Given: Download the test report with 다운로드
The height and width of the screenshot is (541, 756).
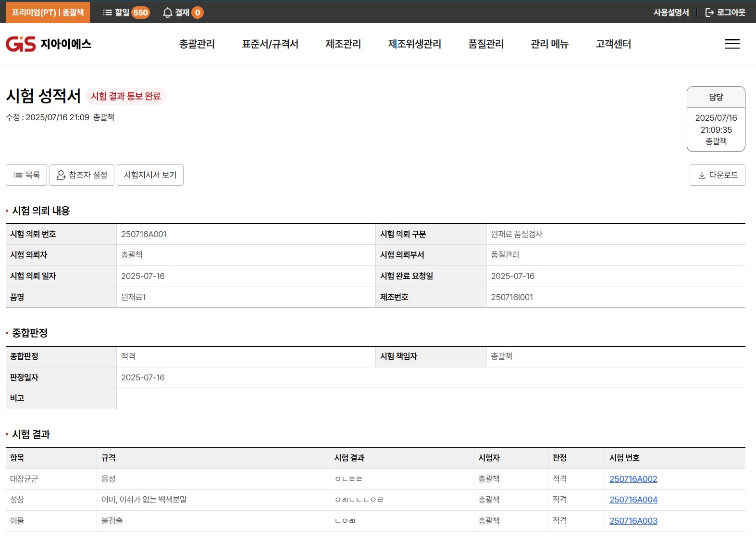Looking at the screenshot, I should point(717,175).
